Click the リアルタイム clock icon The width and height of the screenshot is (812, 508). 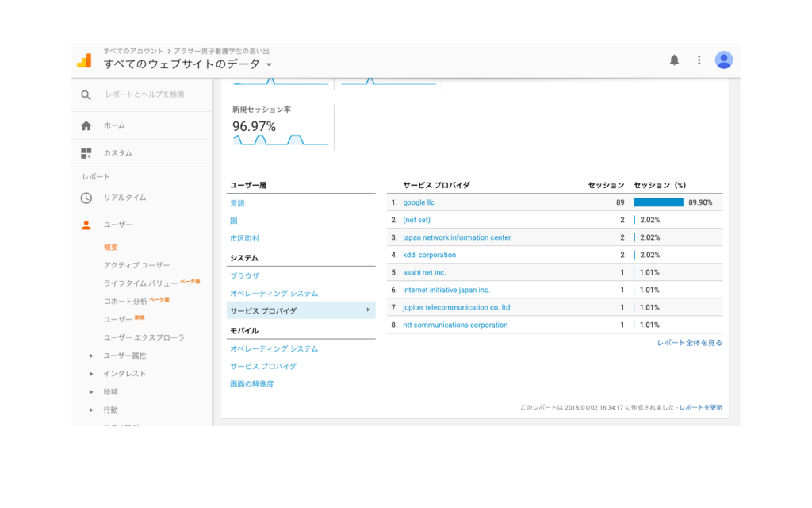[86, 198]
